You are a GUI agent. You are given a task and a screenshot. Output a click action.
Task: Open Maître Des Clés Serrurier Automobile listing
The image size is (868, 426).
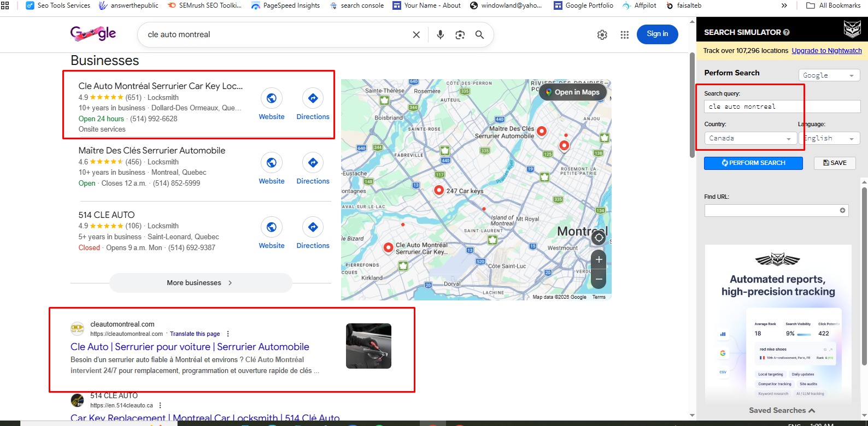[x=151, y=150]
